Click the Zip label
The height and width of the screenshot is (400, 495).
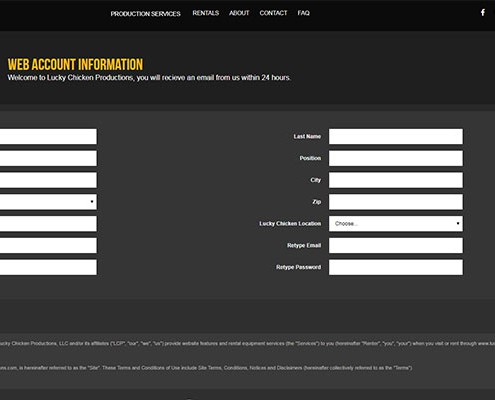click(317, 202)
